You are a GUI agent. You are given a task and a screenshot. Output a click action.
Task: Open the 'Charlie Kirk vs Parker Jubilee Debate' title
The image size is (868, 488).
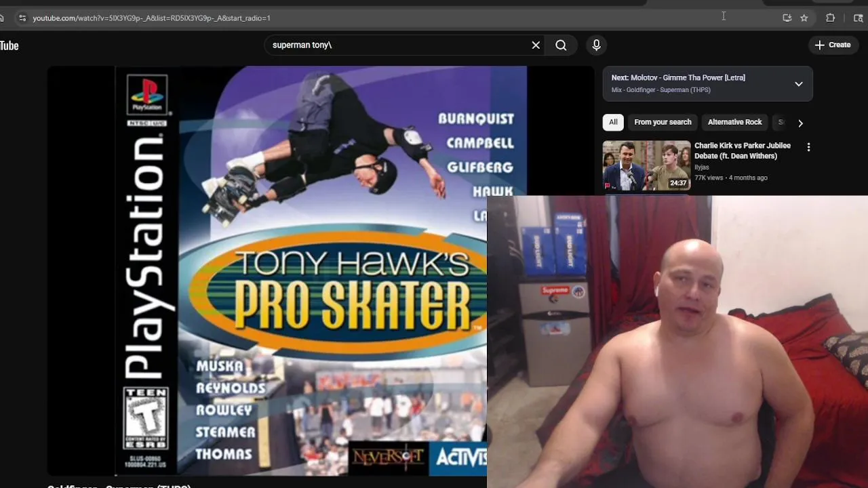click(743, 150)
